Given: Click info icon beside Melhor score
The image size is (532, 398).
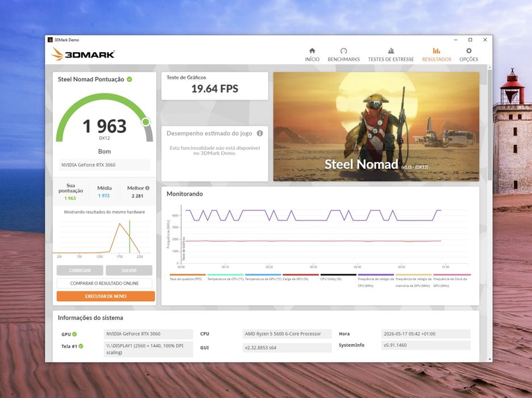Looking at the screenshot, I should coord(147,188).
